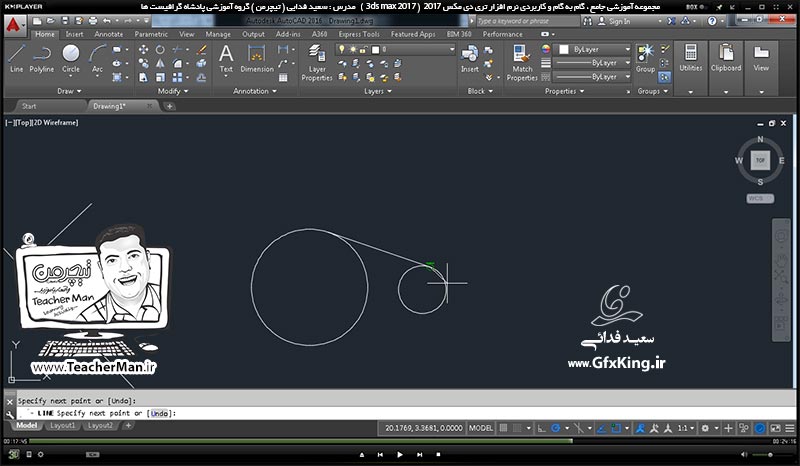The image size is (800, 466).
Task: Toggle 2D object snap in status bar
Action: pyautogui.click(x=616, y=428)
